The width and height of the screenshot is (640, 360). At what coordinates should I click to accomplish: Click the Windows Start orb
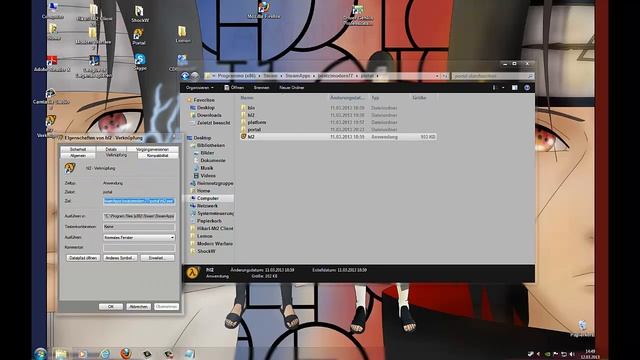(40, 353)
